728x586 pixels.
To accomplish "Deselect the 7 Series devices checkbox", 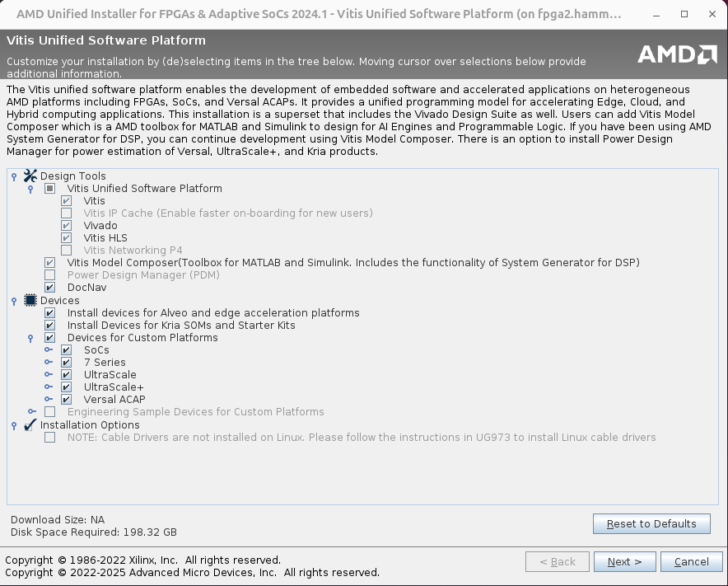I will tap(67, 363).
